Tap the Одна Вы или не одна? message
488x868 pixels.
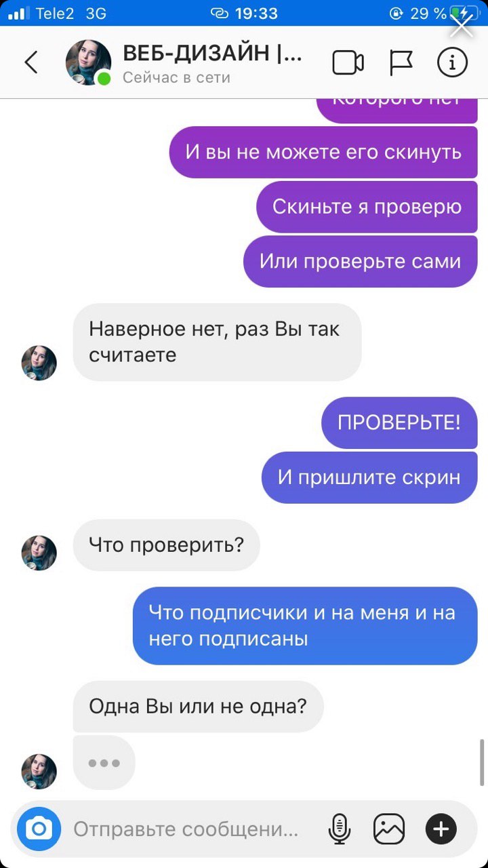coord(198,707)
